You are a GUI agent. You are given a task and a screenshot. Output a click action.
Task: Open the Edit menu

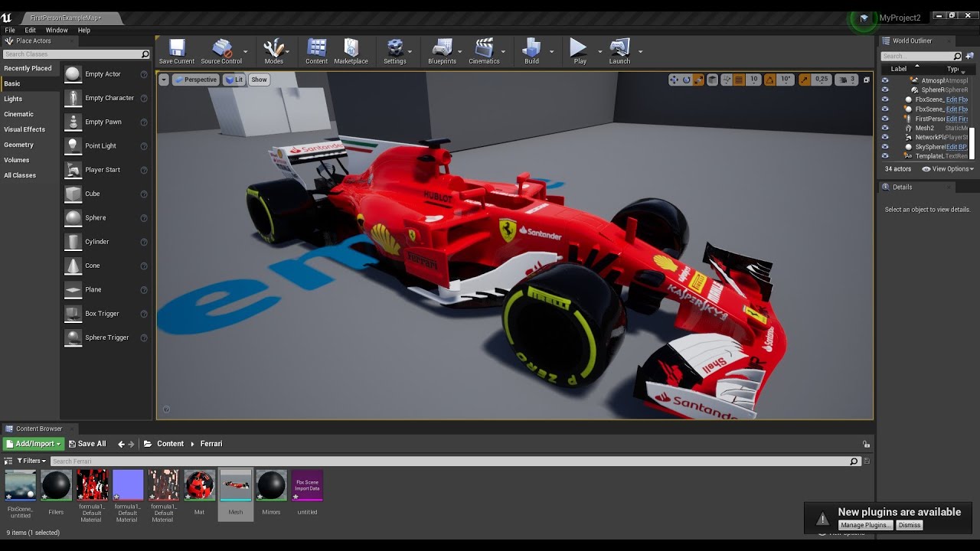pyautogui.click(x=31, y=30)
